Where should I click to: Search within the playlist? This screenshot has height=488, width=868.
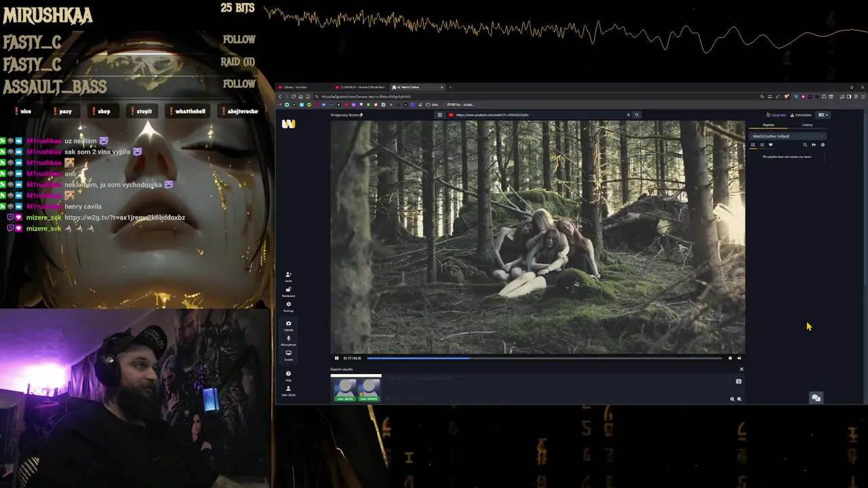click(x=805, y=145)
